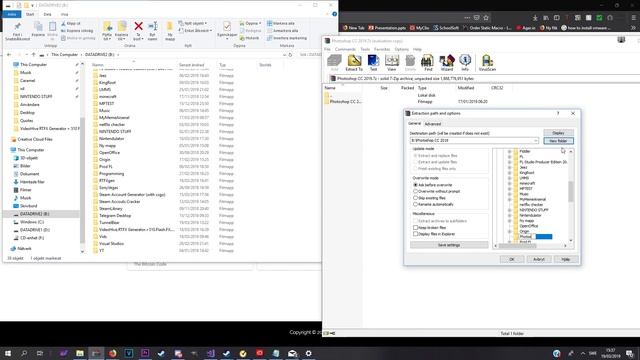Expand the minecraft folder in dialog tree
Image resolution: width=640 pixels, height=360 pixels.
click(509, 183)
